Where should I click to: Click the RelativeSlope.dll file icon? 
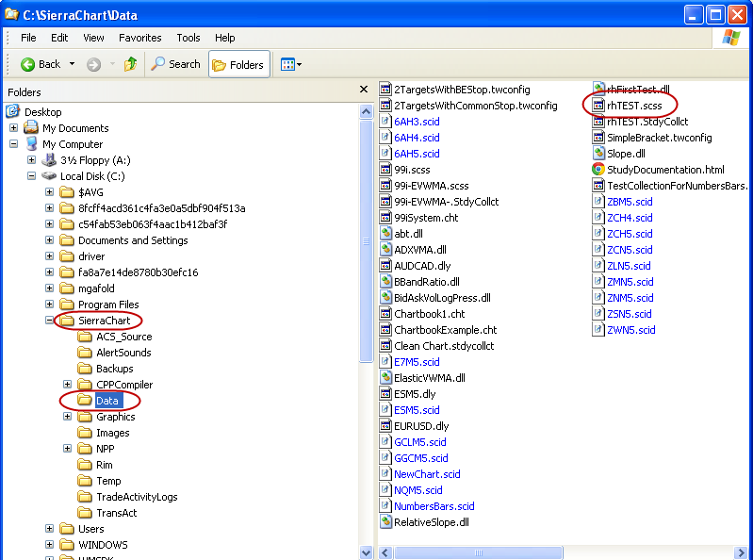(x=385, y=522)
